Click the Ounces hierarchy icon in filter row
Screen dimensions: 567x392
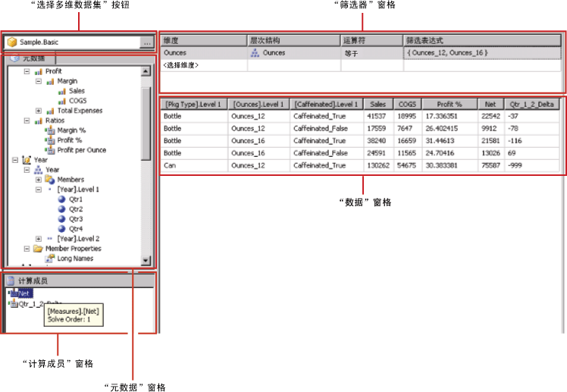coord(255,53)
